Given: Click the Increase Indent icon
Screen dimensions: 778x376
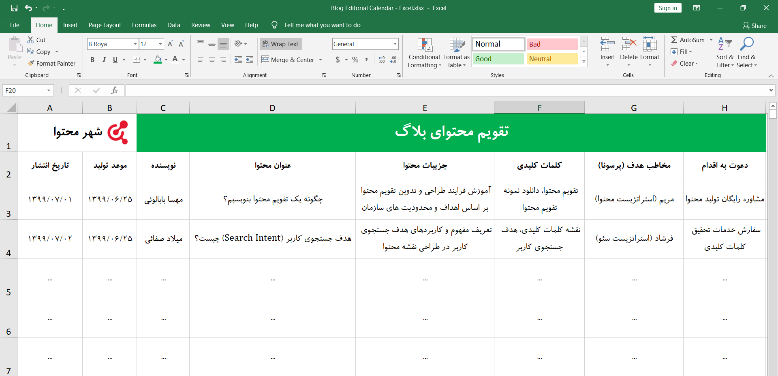Looking at the screenshot, I should tap(249, 60).
